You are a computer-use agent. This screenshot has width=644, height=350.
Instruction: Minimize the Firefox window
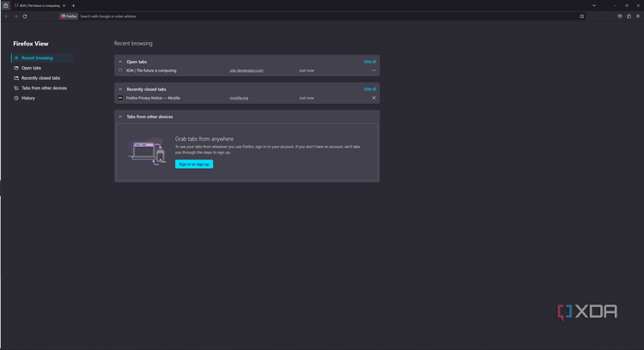point(615,6)
